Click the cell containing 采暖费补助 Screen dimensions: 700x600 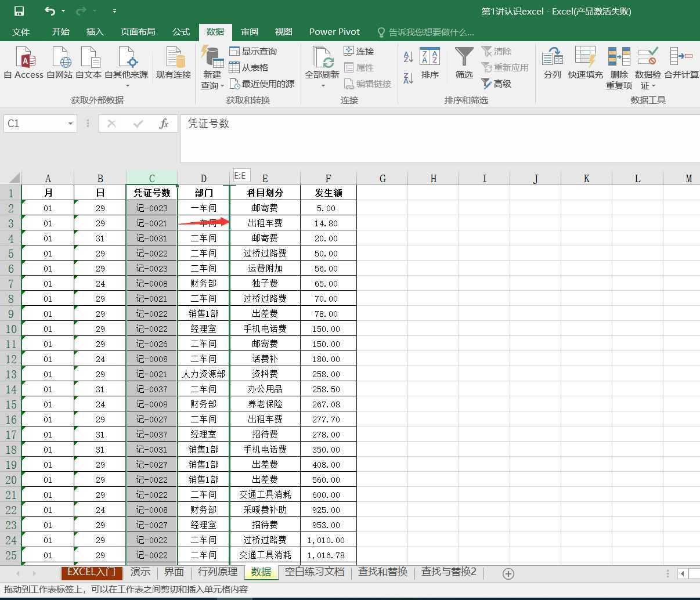coord(265,510)
